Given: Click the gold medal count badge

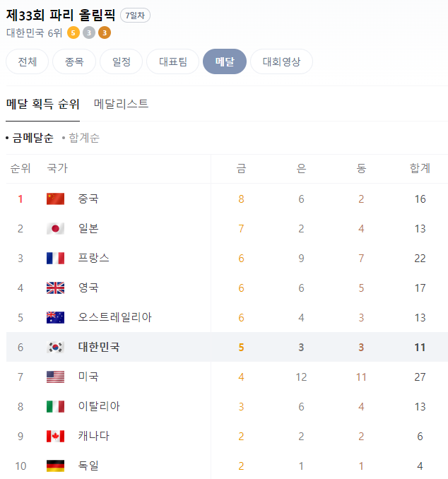Looking at the screenshot, I should [73, 32].
